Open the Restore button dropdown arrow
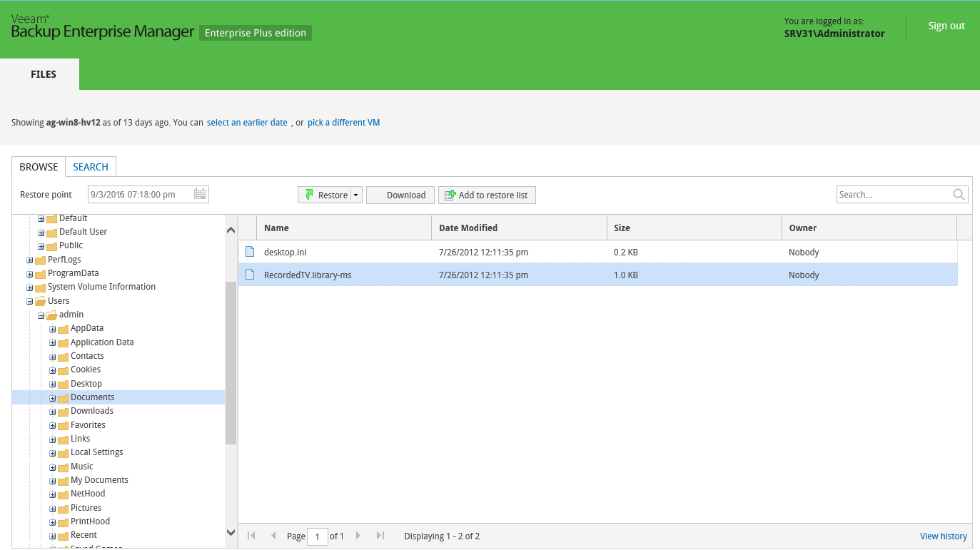The width and height of the screenshot is (980, 550). [x=356, y=195]
